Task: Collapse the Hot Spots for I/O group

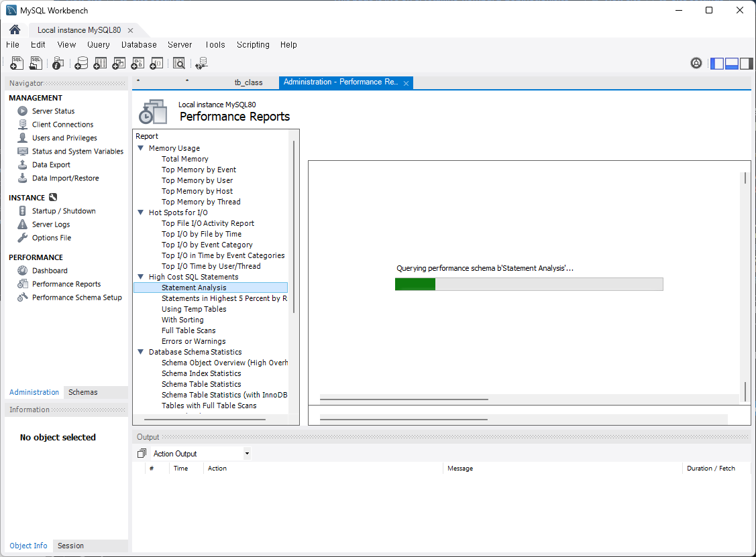Action: [141, 212]
